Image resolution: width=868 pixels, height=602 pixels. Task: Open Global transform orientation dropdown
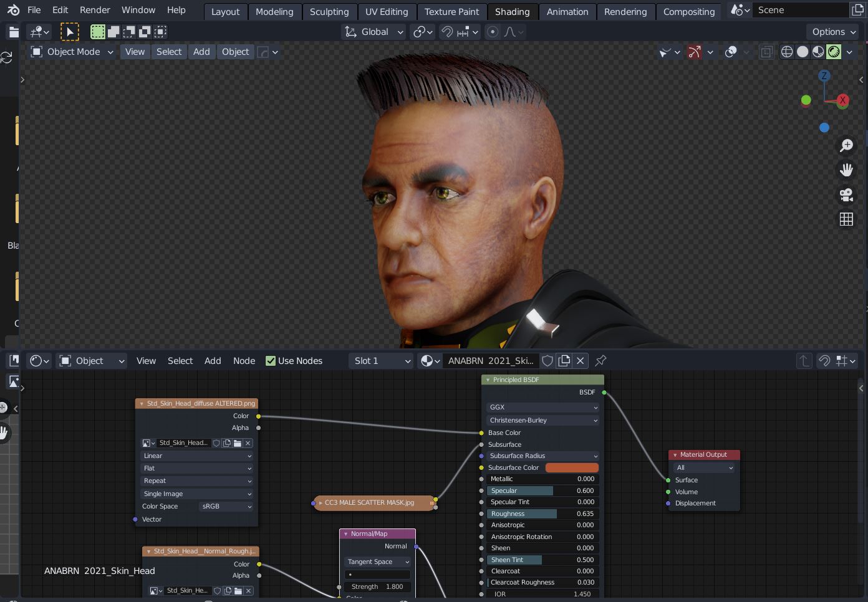point(374,32)
